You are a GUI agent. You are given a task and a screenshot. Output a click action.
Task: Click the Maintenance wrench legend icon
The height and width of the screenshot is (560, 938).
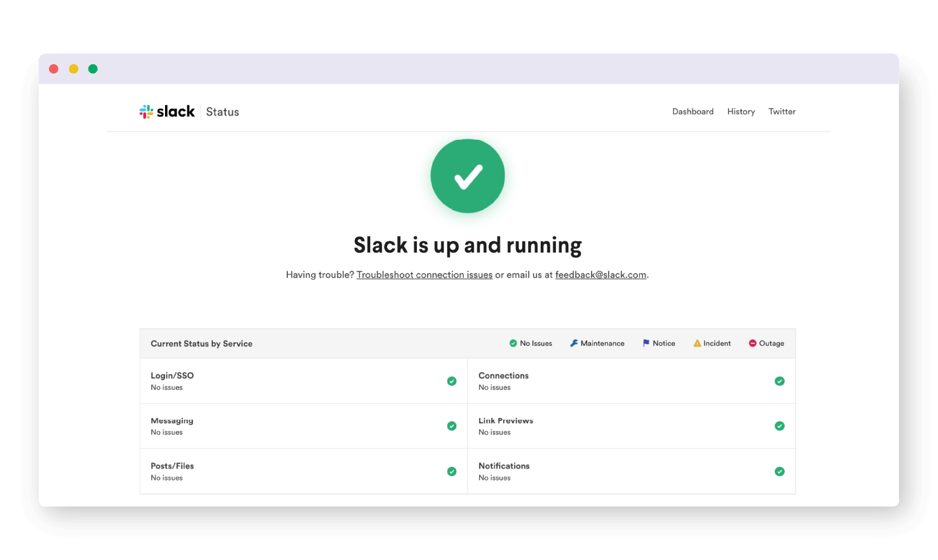click(x=574, y=343)
